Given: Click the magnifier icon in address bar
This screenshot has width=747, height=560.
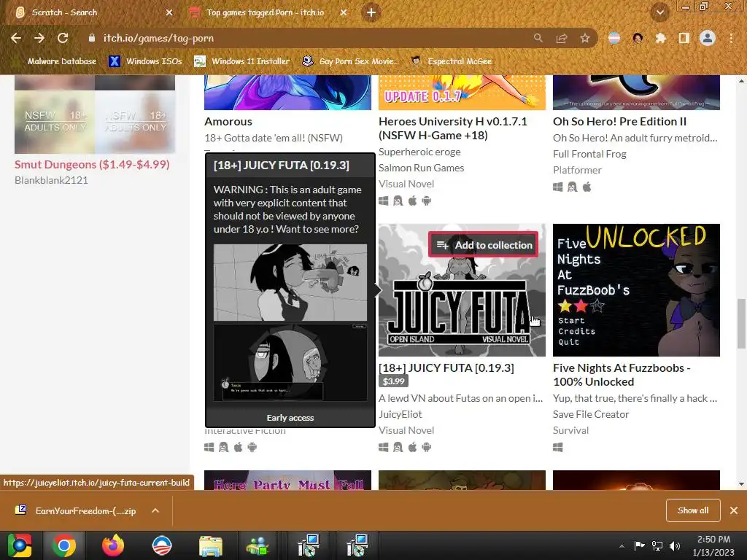Looking at the screenshot, I should pos(538,38).
